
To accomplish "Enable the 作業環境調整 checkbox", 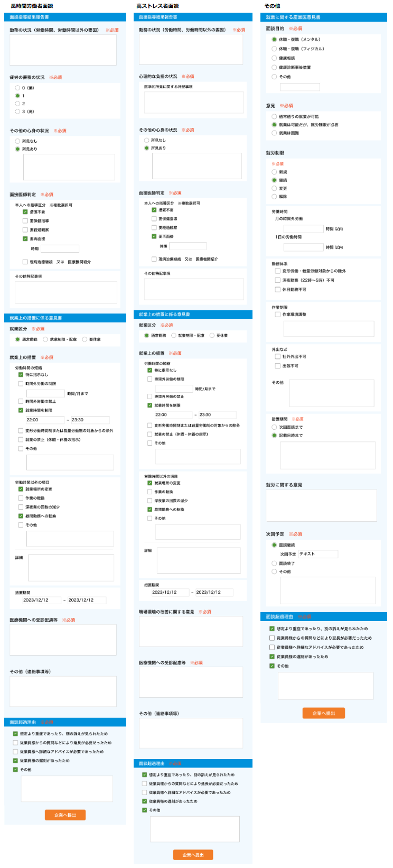I will (277, 314).
